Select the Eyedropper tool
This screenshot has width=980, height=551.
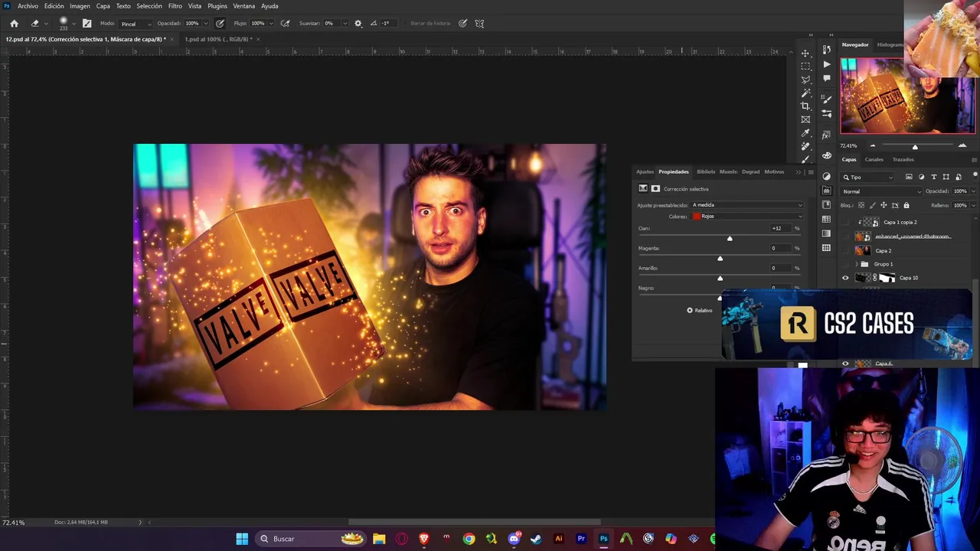tap(805, 132)
